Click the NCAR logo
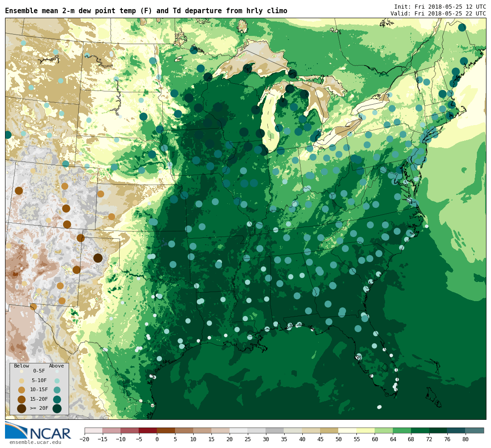Screen dimensions: 491x448 (38, 430)
